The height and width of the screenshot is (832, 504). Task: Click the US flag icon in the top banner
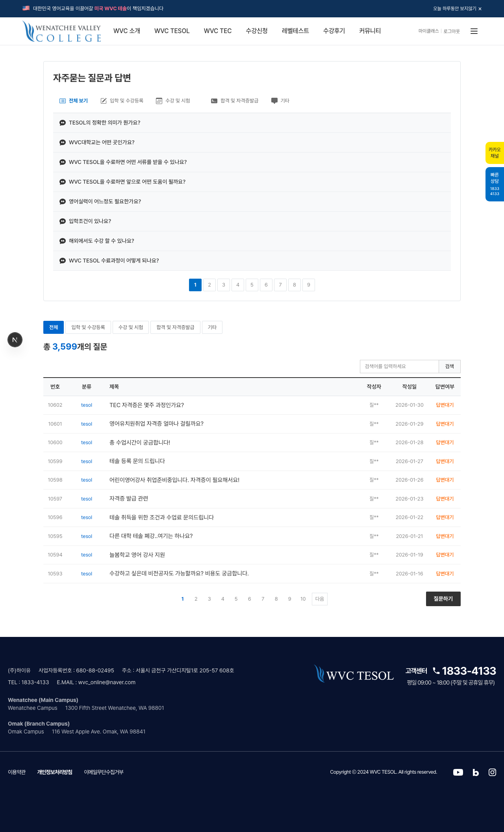[26, 8]
